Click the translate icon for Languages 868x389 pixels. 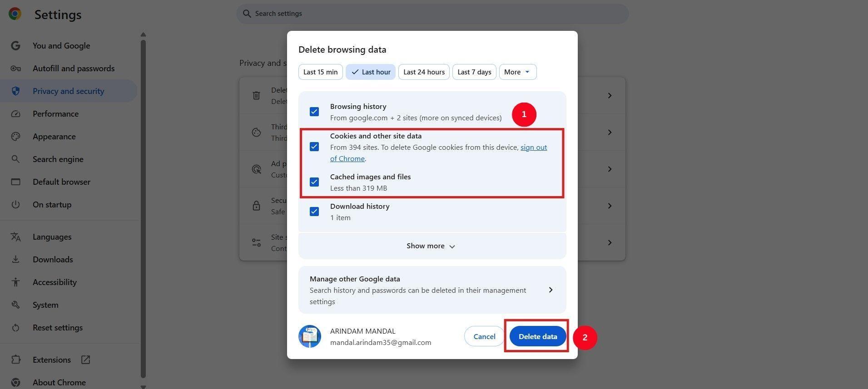tap(15, 237)
